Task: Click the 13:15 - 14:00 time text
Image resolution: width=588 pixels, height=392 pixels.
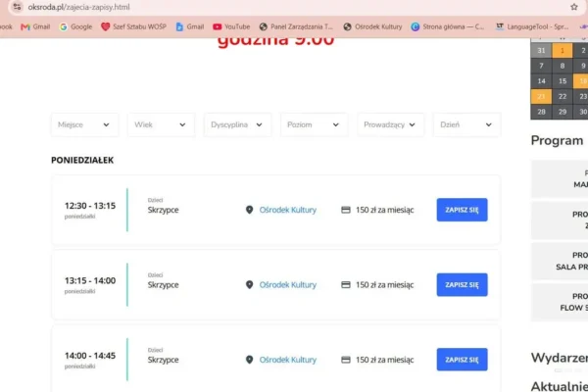Action: 90,280
